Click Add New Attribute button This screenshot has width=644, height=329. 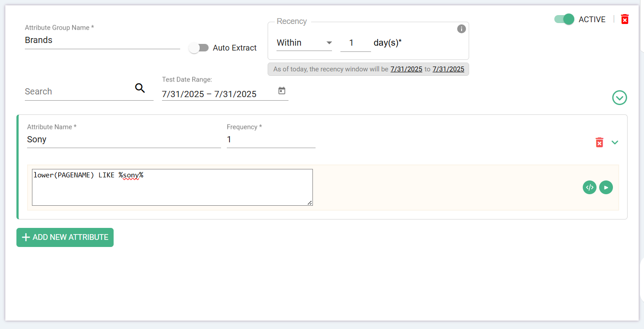click(65, 237)
